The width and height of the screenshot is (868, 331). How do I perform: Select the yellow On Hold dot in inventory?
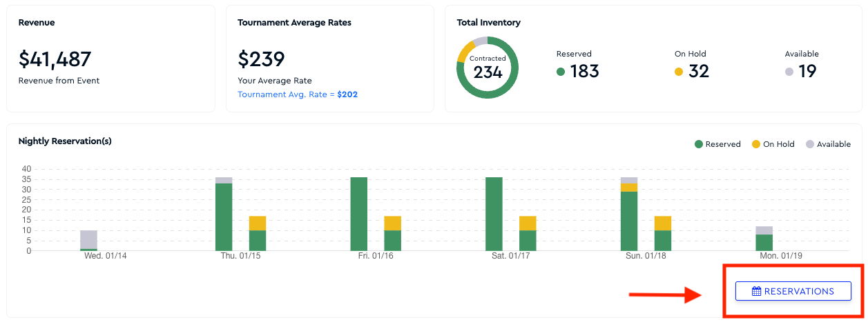point(679,72)
